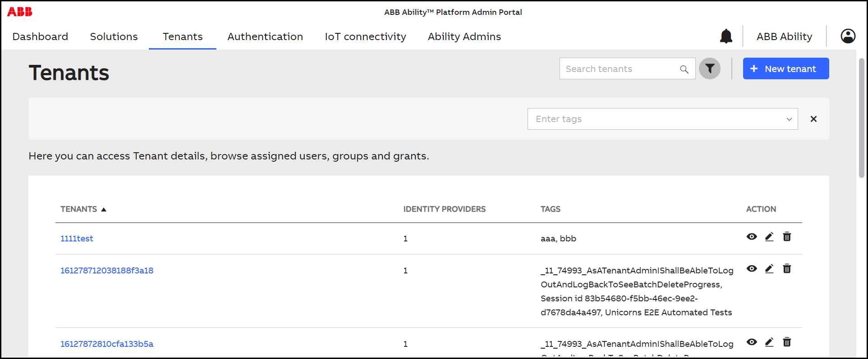Click the 'aaa, bbb' tags cell

point(558,238)
